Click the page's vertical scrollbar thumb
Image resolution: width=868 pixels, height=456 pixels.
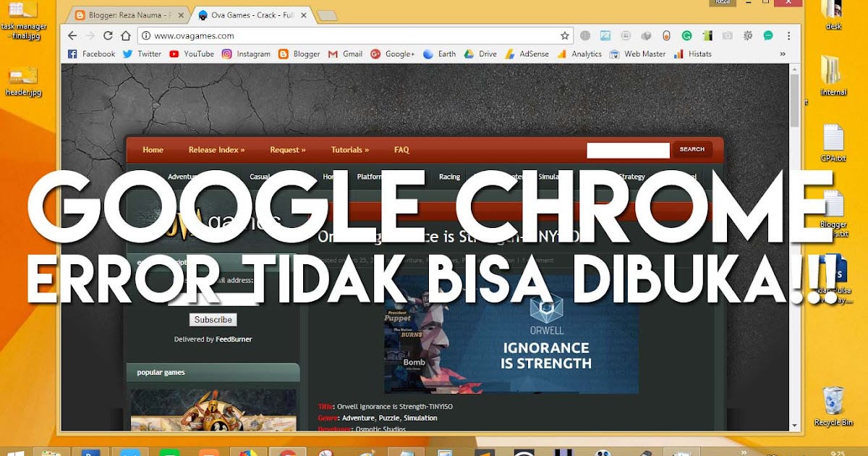click(794, 100)
